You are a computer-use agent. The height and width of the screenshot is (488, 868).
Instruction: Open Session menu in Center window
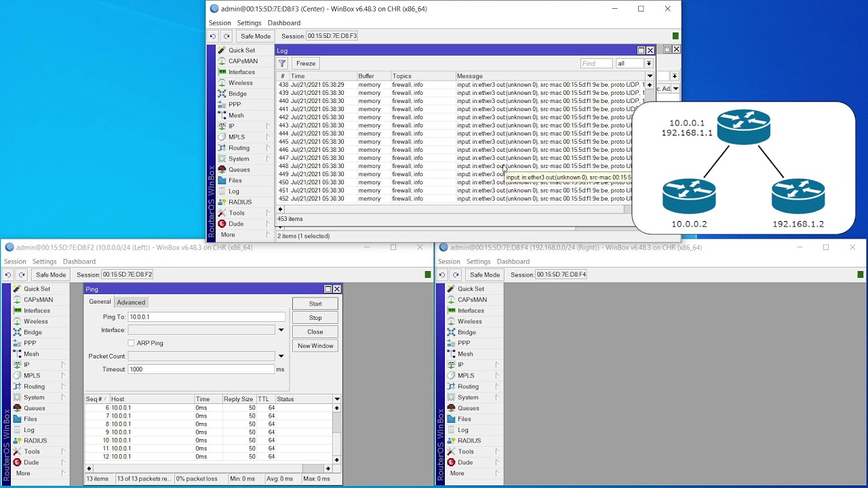(220, 23)
